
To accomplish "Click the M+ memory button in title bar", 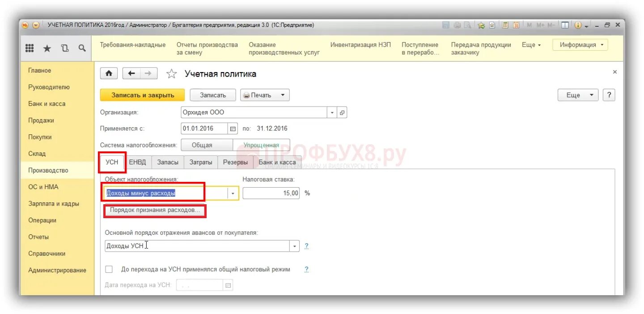I will (x=540, y=25).
